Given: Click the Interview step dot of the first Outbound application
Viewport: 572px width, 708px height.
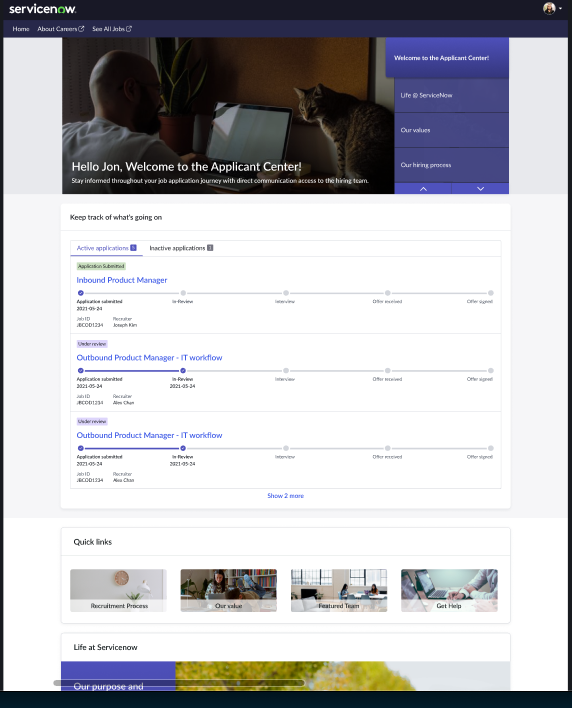Looking at the screenshot, I should coord(286,371).
